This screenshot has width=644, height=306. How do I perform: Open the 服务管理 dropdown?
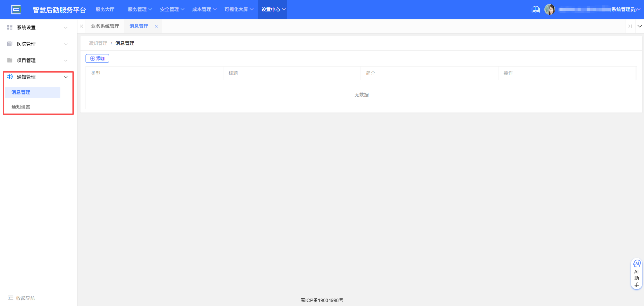pyautogui.click(x=140, y=9)
